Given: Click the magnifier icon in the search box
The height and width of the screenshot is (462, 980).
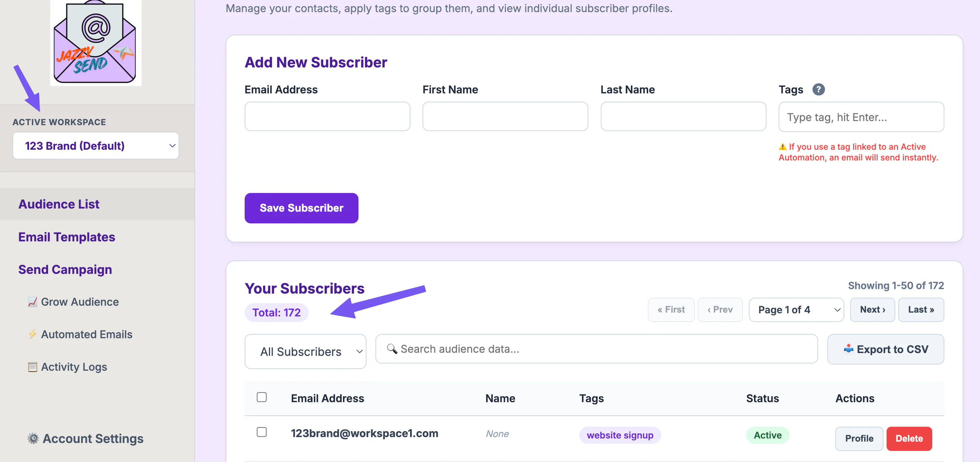Looking at the screenshot, I should click(392, 348).
